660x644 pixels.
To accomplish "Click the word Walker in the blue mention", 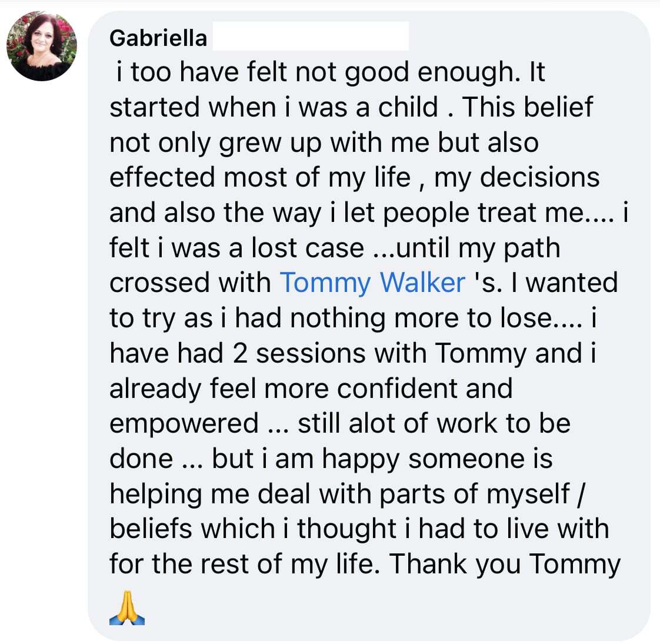I will point(422,283).
